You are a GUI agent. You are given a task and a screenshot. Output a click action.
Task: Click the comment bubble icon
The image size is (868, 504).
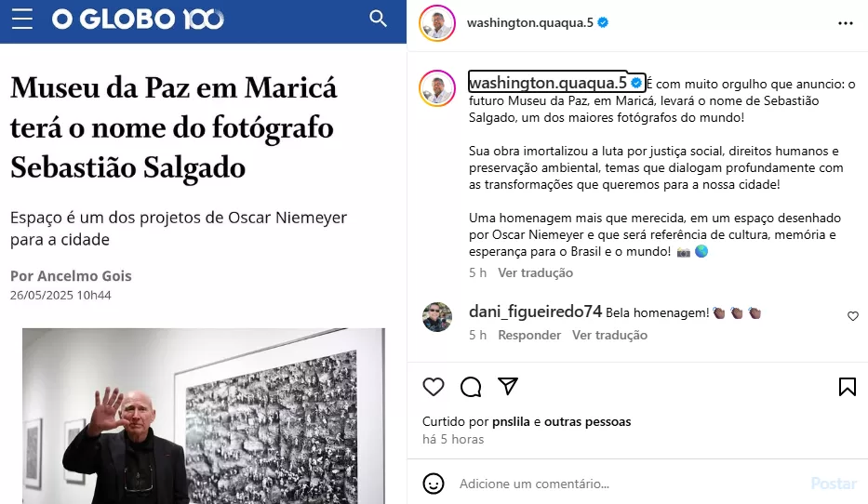[x=471, y=387]
